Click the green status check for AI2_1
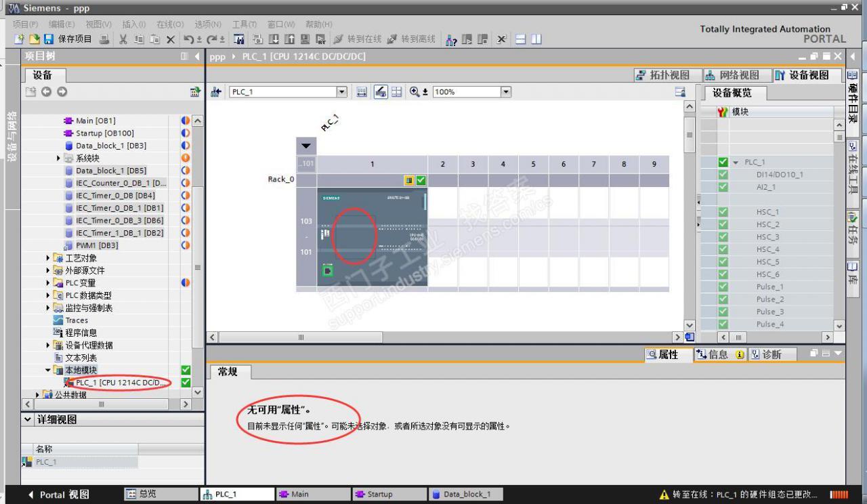867x504 pixels. coord(723,187)
